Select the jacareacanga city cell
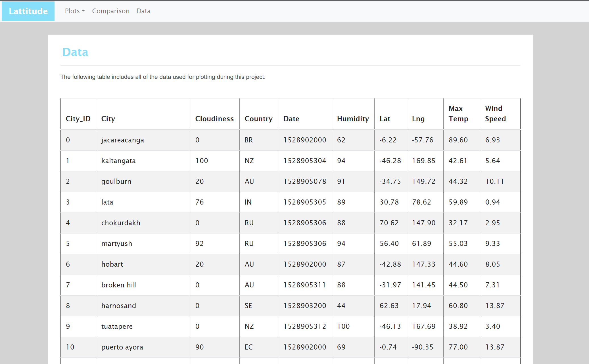 click(123, 140)
